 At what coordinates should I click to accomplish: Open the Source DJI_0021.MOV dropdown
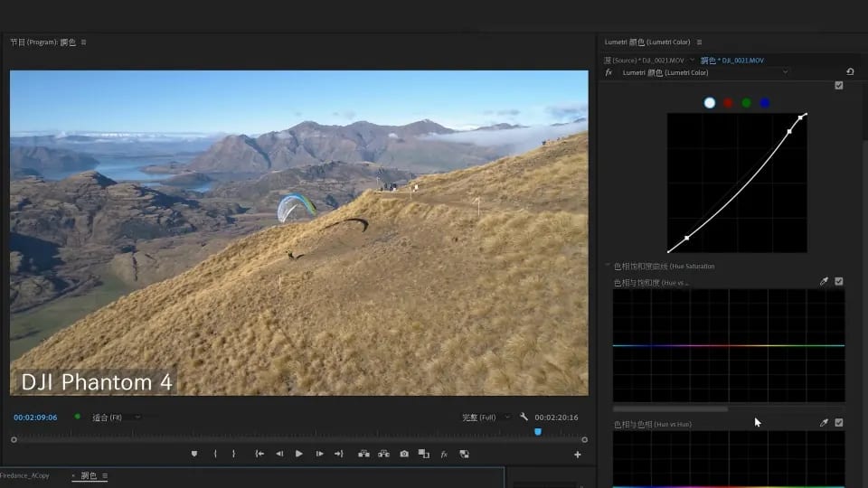pos(692,60)
